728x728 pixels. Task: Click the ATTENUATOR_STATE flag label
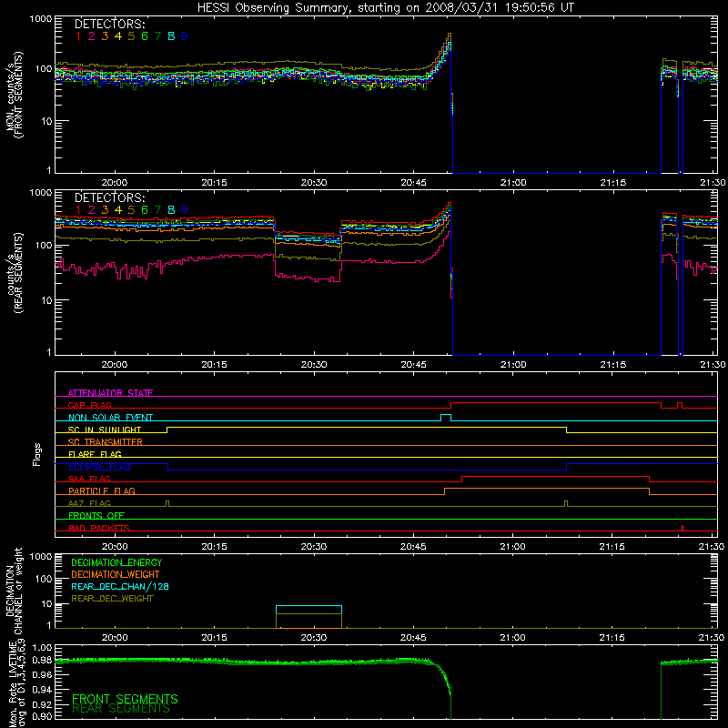click(110, 393)
